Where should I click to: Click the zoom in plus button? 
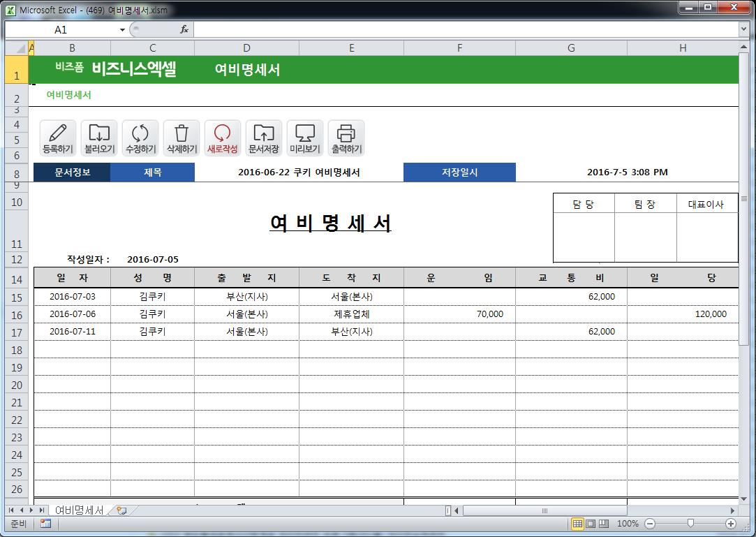[x=731, y=524]
